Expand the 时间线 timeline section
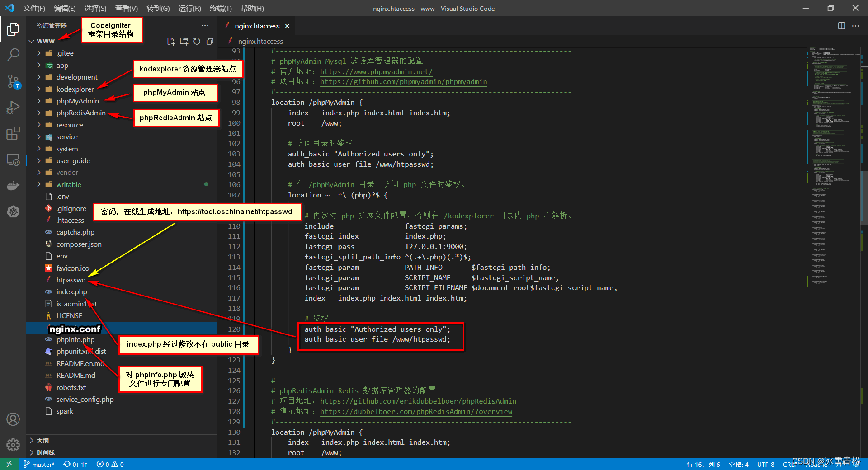The image size is (868, 470). [x=122, y=452]
